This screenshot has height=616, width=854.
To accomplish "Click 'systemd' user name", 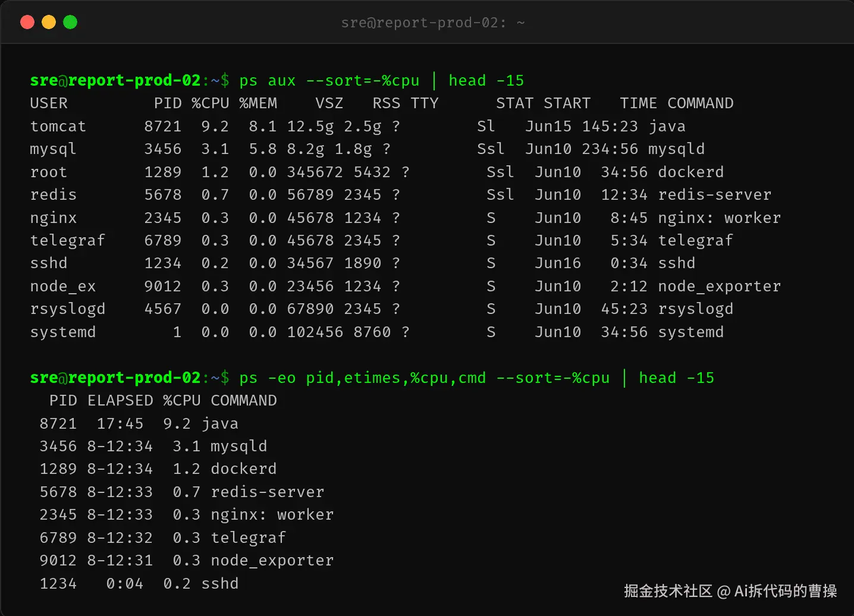I will (x=63, y=332).
